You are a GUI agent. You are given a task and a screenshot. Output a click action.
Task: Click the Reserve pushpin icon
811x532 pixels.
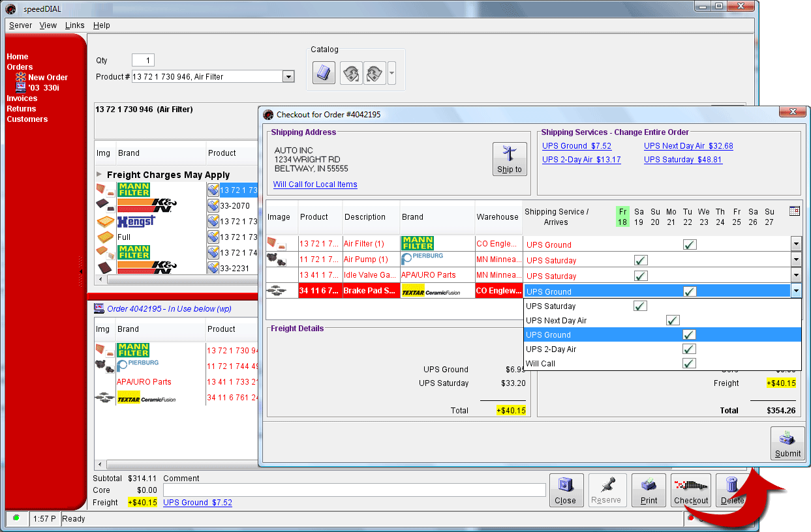pyautogui.click(x=607, y=490)
